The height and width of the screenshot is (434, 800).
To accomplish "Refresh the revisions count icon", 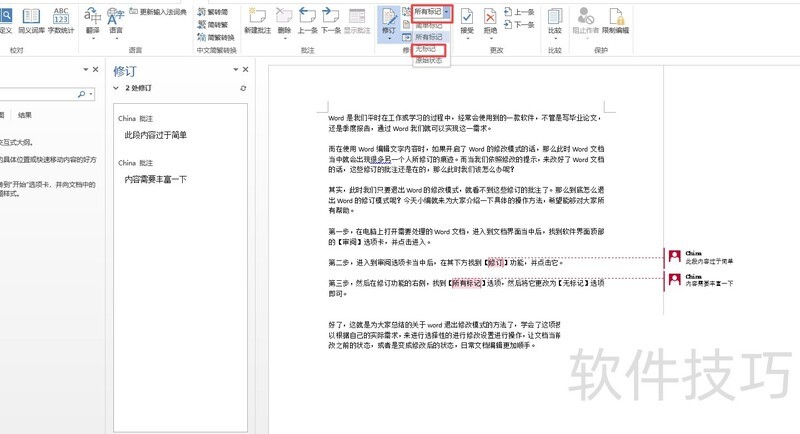I will click(x=243, y=88).
